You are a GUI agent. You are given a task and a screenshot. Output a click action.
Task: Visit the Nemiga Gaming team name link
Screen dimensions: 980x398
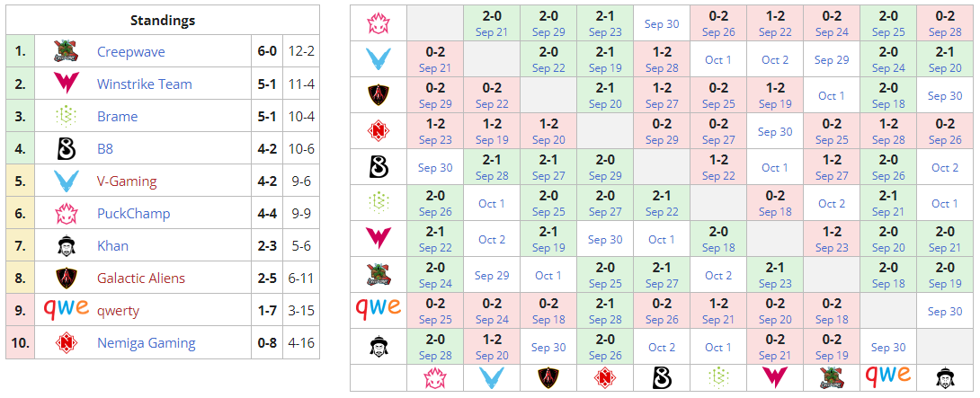coord(146,343)
